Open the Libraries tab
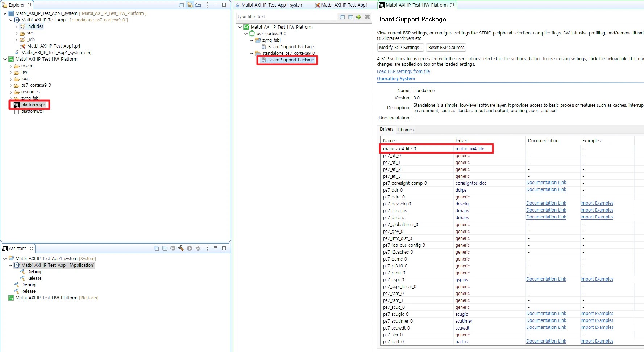The height and width of the screenshot is (352, 644). tap(405, 130)
